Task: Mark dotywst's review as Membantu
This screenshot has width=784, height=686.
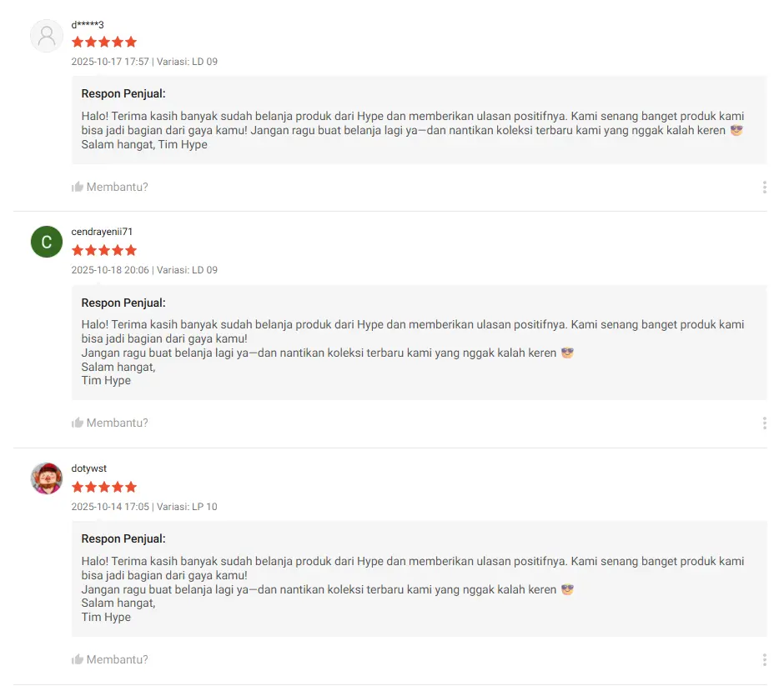Action: point(117,659)
